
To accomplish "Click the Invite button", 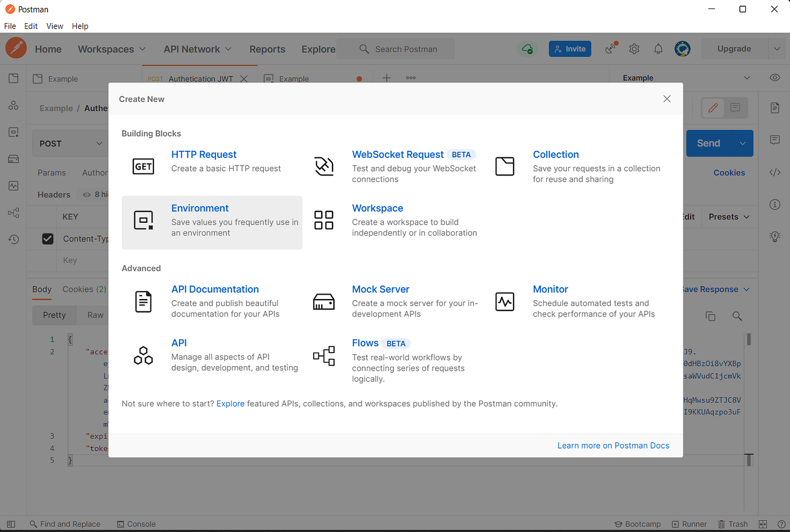I will tap(570, 49).
